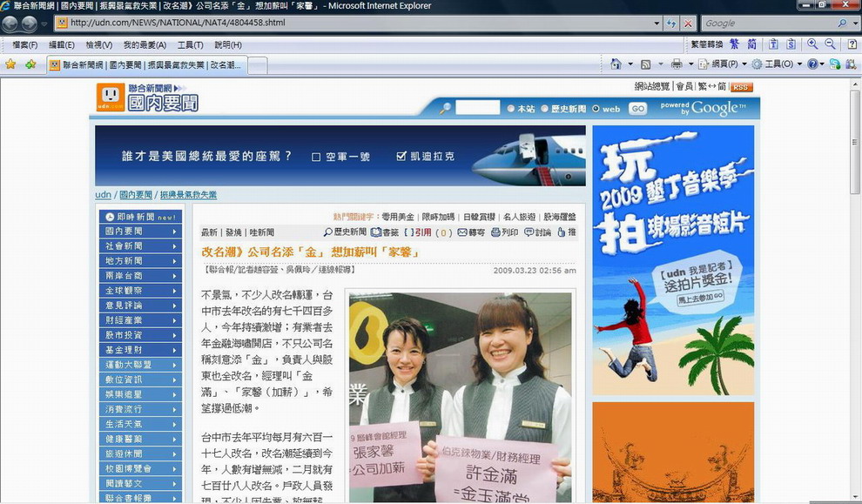Viewport: 862px width, 504px height.
Task: Open the 我的最愛(A) menu
Action: (145, 45)
